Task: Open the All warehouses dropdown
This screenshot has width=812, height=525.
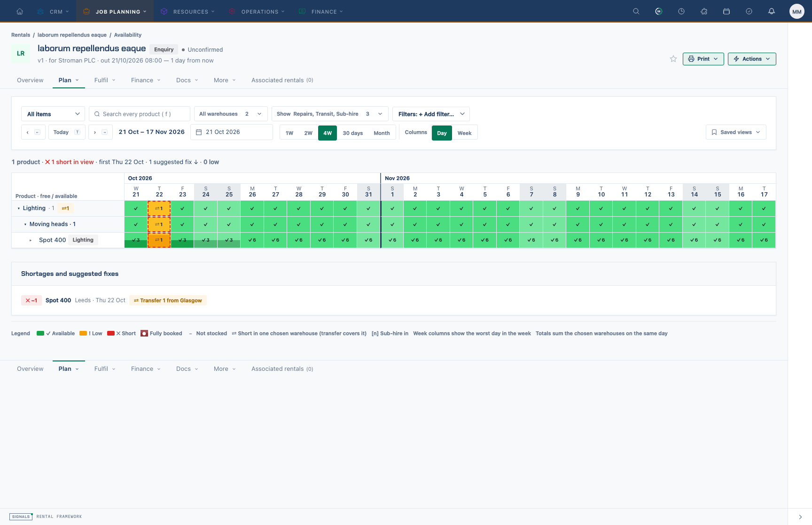Action: click(231, 114)
